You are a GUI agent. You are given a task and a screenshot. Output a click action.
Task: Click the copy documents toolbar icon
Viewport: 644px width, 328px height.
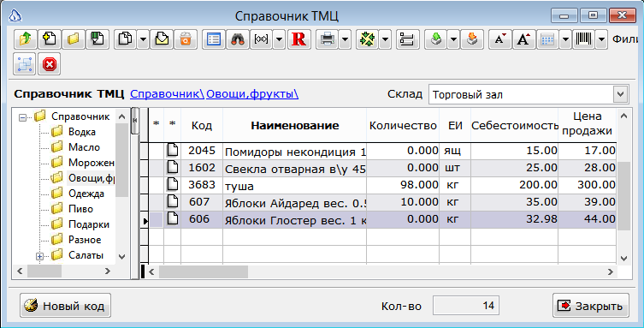125,39
